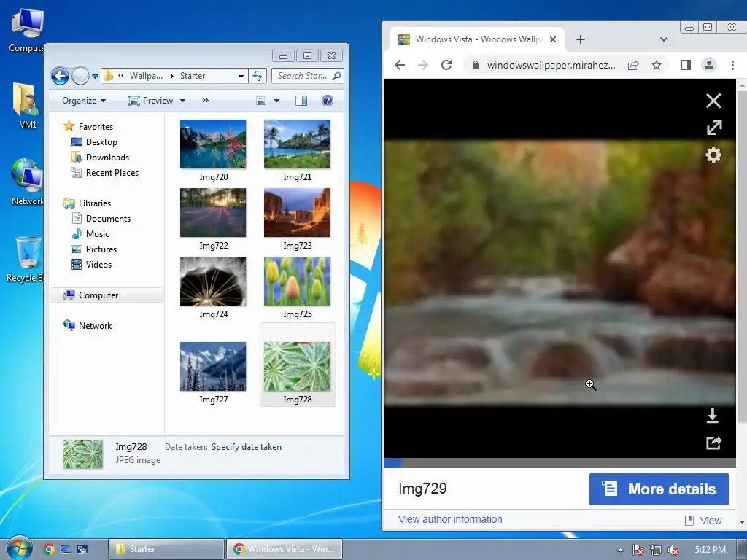Screen dimensions: 747x560
Task: Open Desktop in navigation pane
Action: click(x=101, y=142)
